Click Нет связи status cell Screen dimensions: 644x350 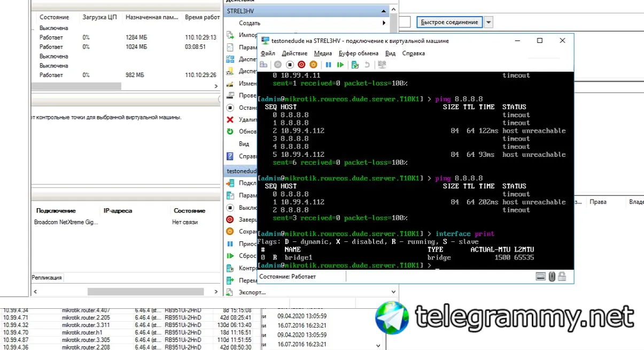[185, 222]
